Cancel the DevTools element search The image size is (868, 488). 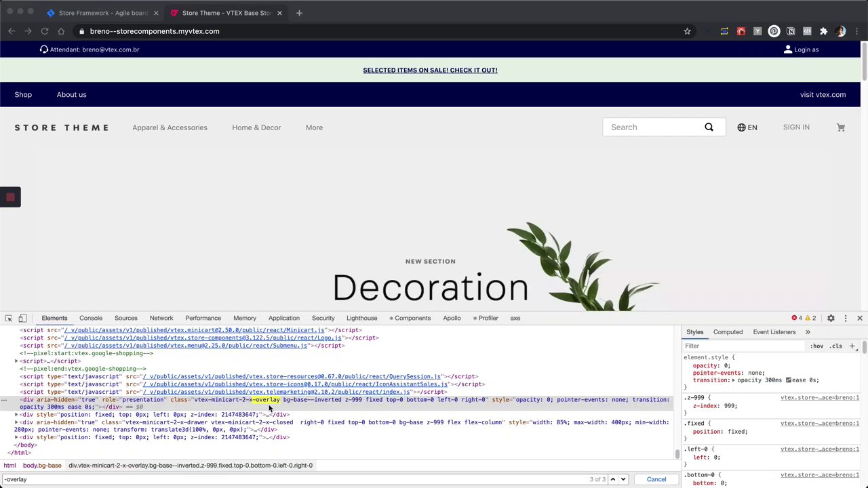point(656,479)
